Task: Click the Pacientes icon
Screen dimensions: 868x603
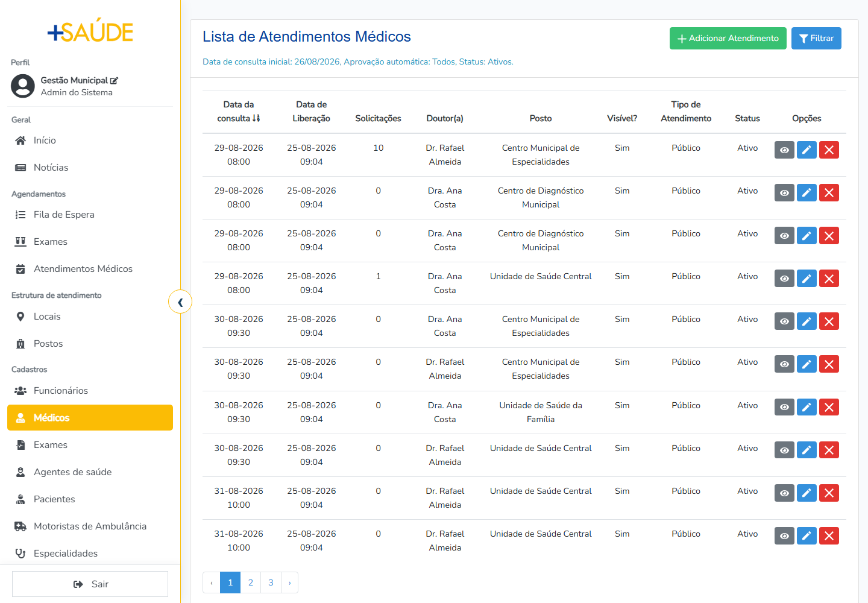Action: pos(20,499)
